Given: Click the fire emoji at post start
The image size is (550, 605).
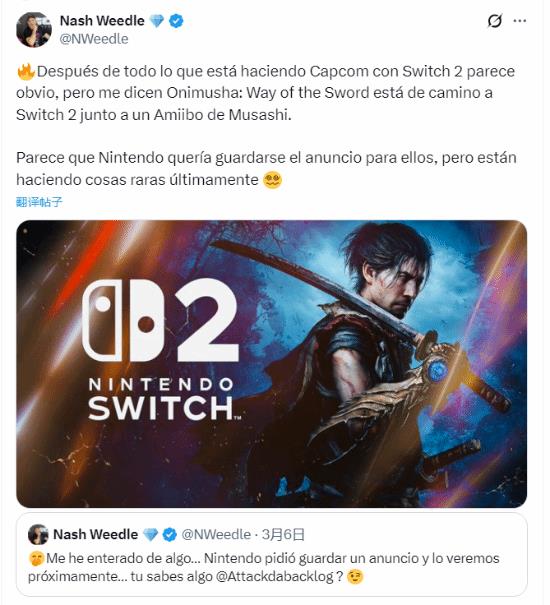Looking at the screenshot, I should (x=26, y=72).
